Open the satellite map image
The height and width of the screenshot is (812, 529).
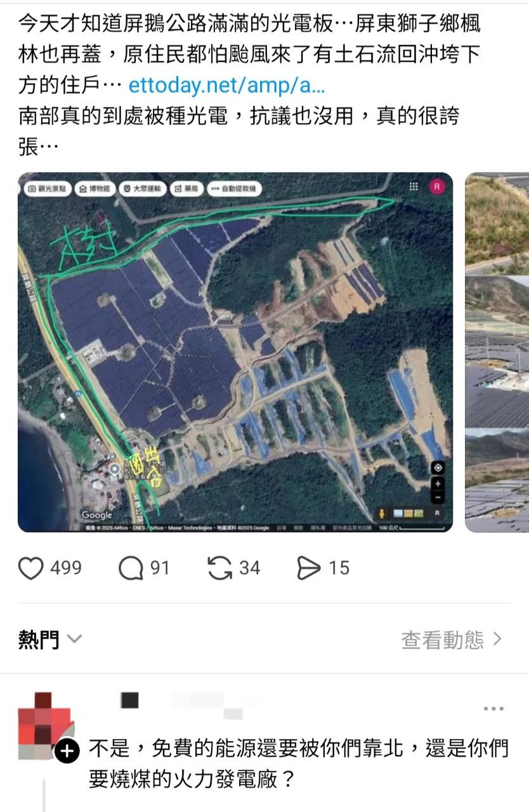[x=235, y=352]
